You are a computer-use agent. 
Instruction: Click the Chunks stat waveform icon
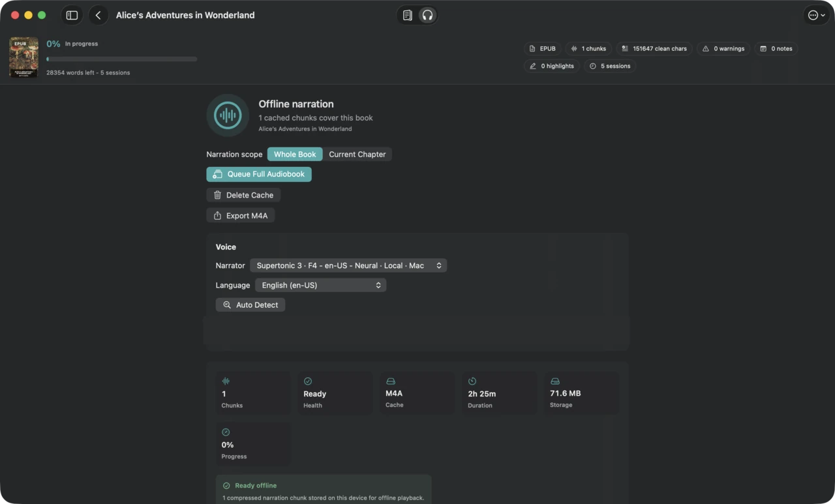[x=226, y=381]
